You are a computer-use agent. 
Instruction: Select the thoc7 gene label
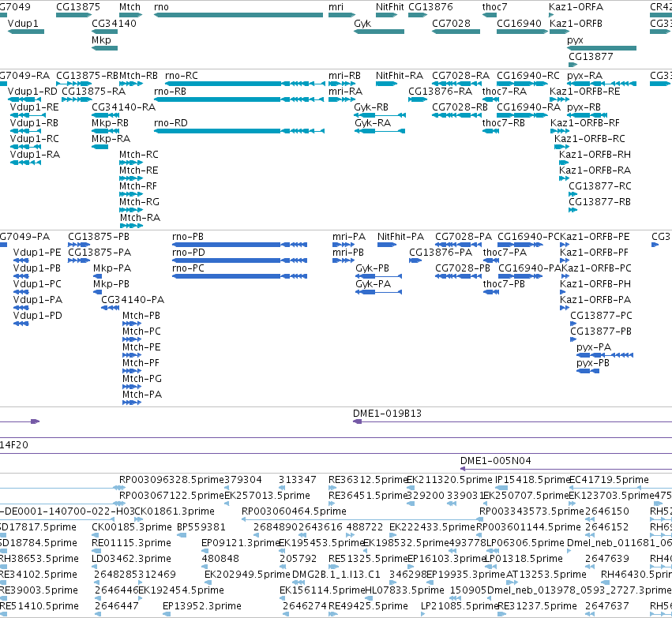(494, 7)
